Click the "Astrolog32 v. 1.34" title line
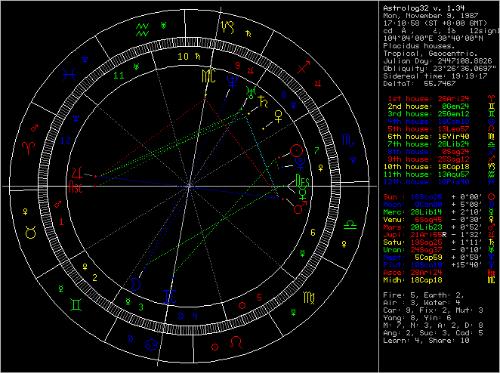The height and width of the screenshot is (373, 500). (423, 8)
